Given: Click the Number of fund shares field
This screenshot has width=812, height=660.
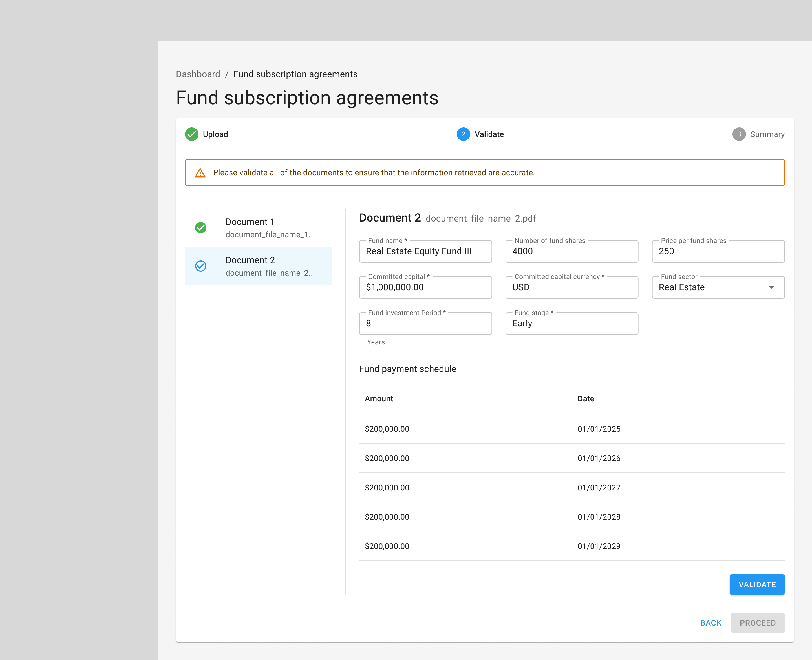Looking at the screenshot, I should 572,251.
